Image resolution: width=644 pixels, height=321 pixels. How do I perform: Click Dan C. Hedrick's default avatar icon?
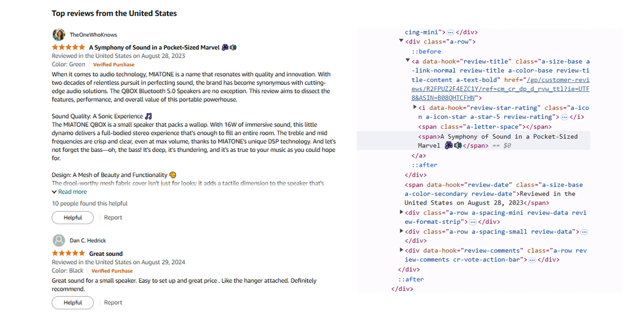click(59, 240)
